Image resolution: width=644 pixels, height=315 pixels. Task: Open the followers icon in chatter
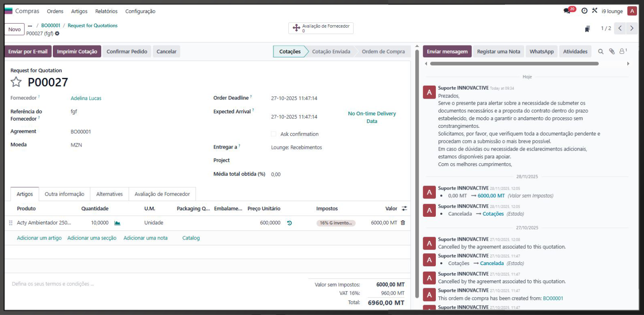(623, 51)
